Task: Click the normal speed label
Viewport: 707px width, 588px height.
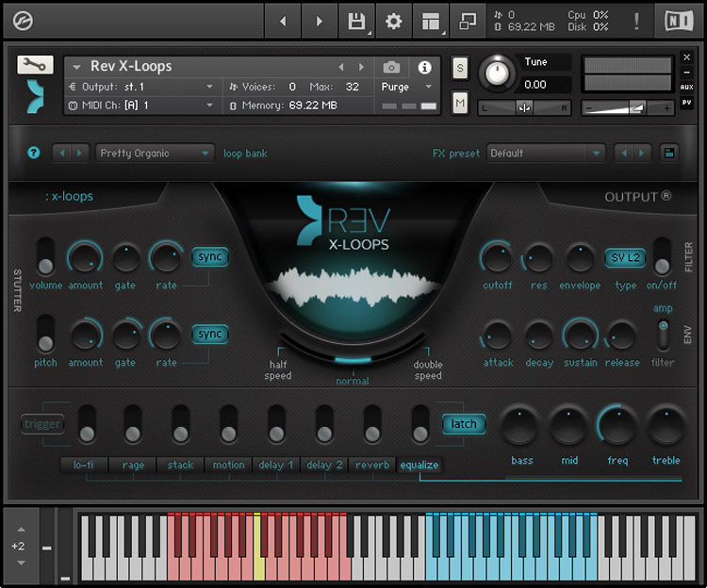Action: click(x=353, y=382)
